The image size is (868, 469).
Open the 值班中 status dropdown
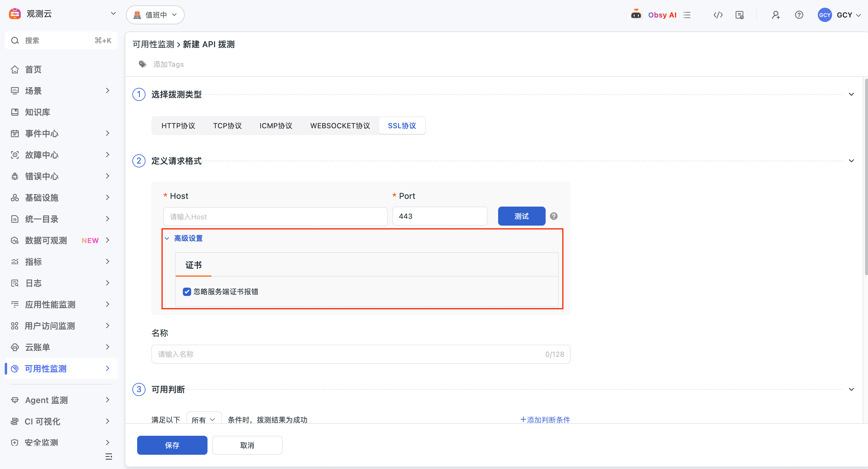(155, 15)
